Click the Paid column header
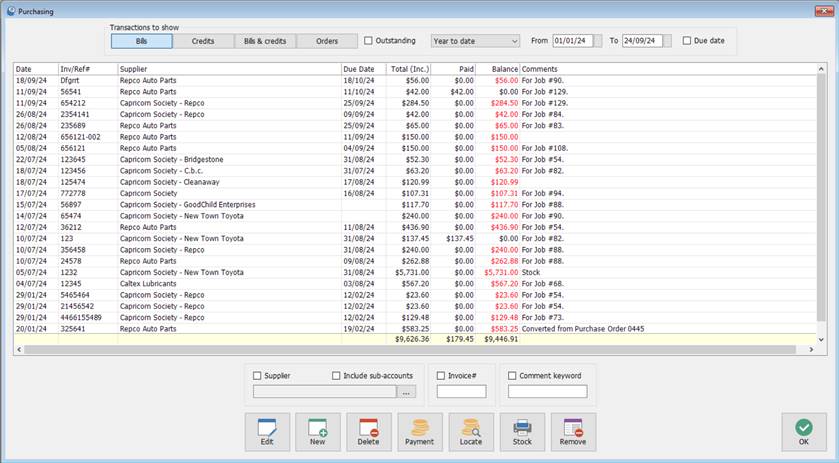This screenshot has width=839, height=463. (x=453, y=69)
